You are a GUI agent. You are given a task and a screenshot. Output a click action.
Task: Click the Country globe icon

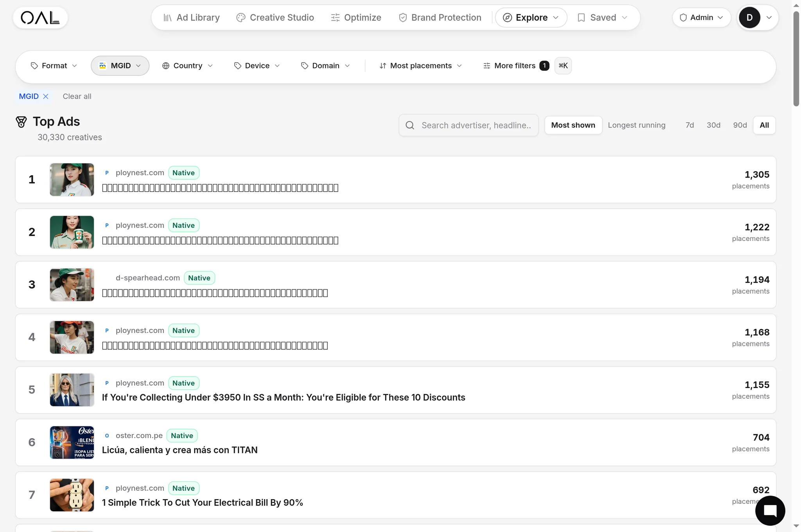[x=166, y=66]
